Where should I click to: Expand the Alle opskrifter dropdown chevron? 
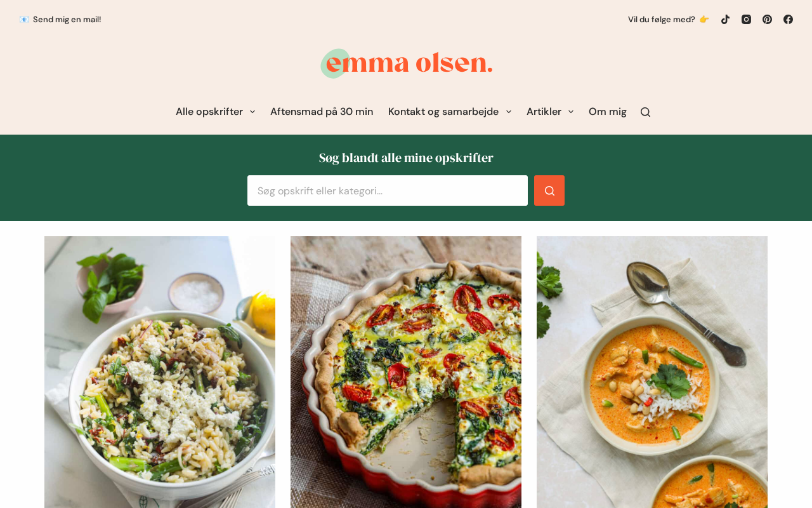click(x=252, y=112)
